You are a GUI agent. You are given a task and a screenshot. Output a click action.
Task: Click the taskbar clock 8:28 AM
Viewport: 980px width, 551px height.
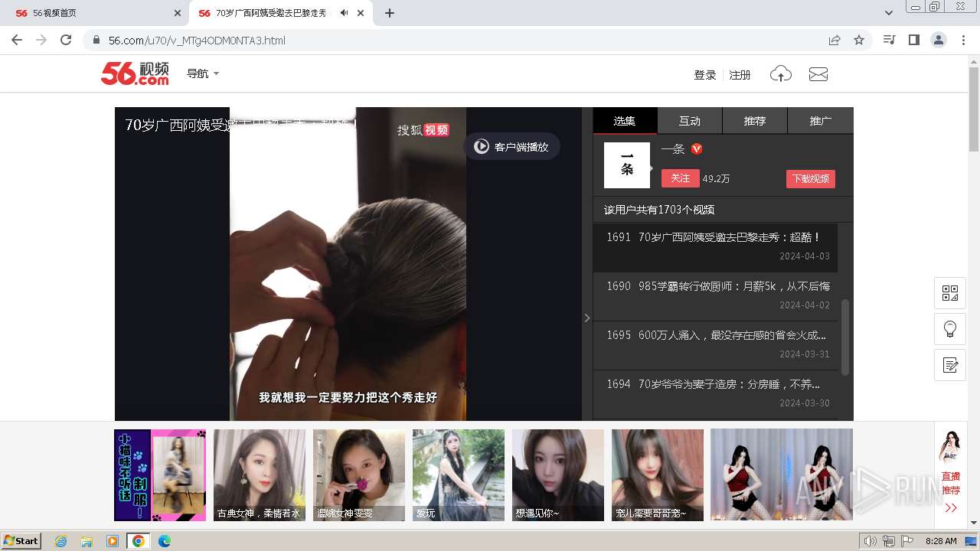point(941,541)
